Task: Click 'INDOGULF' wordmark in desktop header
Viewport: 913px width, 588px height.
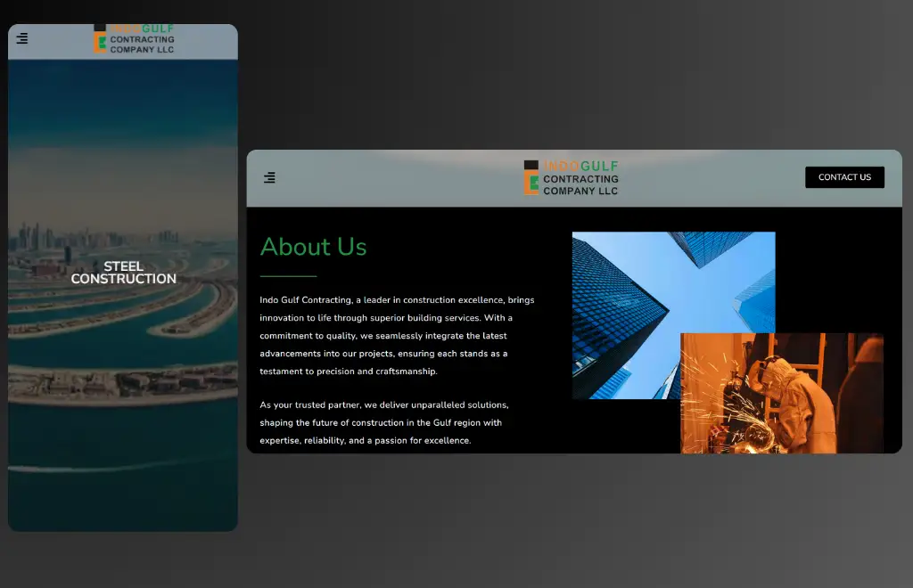Action: point(580,167)
